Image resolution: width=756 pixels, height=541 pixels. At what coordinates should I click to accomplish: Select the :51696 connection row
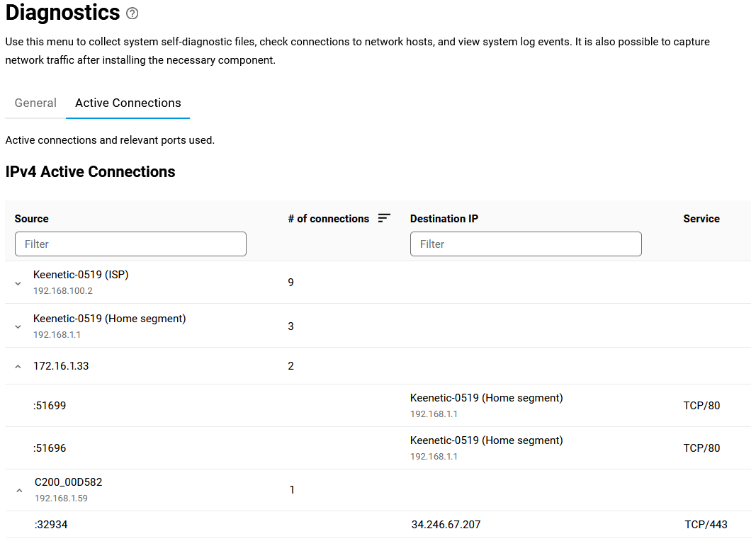tap(50, 448)
